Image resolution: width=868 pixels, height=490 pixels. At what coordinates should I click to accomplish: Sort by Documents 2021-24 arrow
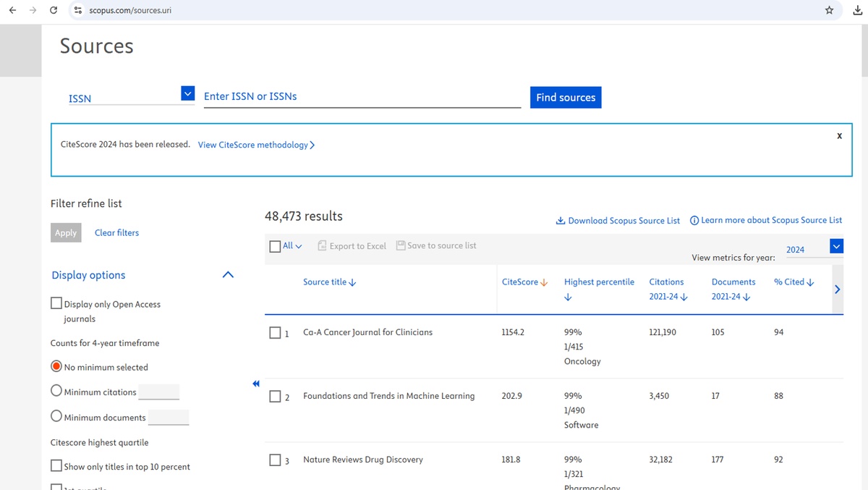[746, 297]
